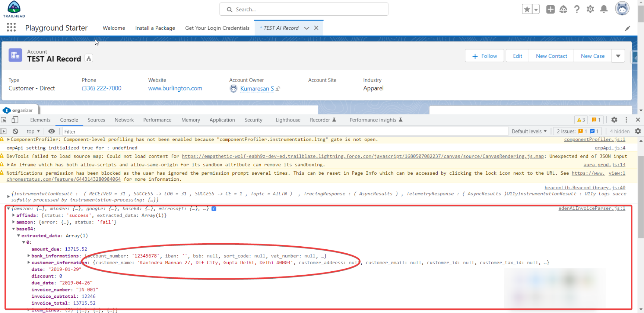Activate DevTools inspect element picker
The height and width of the screenshot is (313, 644).
point(4,120)
